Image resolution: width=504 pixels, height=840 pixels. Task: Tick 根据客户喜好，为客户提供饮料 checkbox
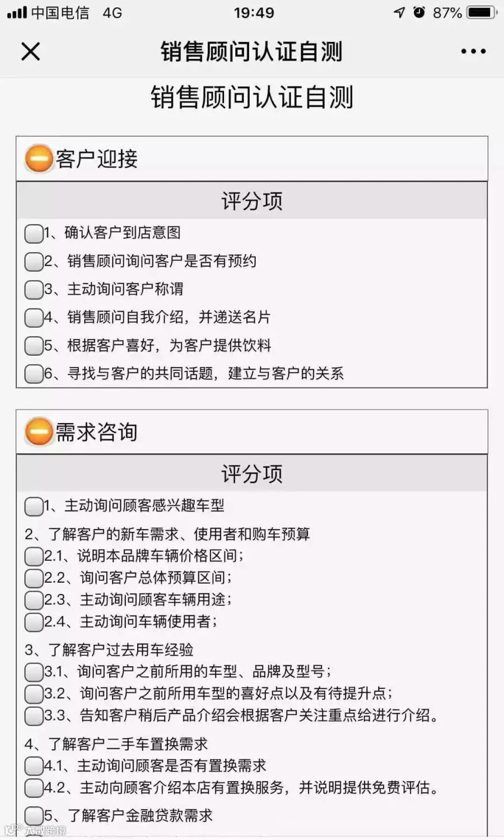34,346
